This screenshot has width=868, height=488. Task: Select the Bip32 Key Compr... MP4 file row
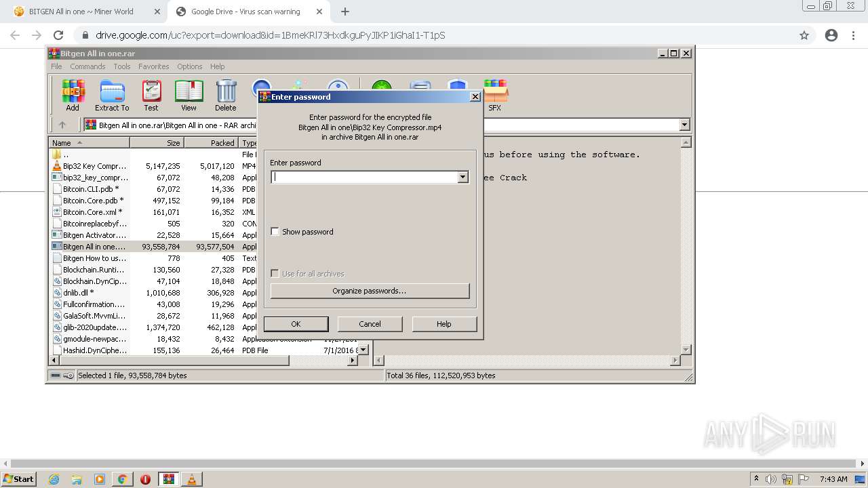[x=153, y=166]
